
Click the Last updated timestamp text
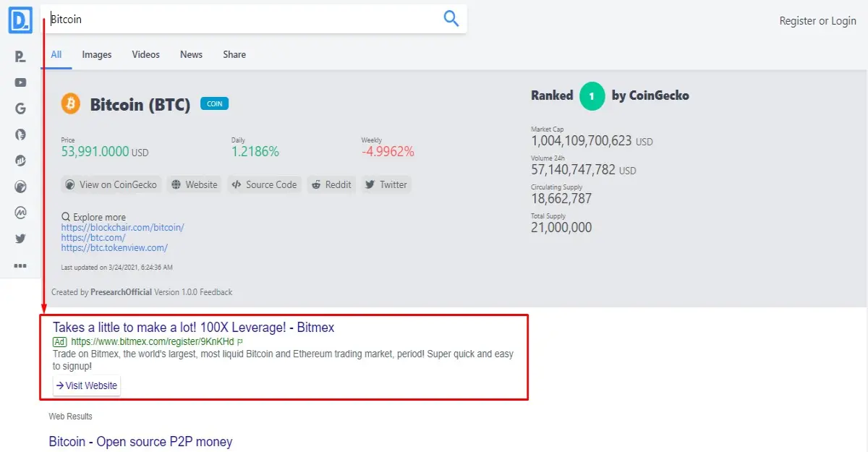point(117,268)
